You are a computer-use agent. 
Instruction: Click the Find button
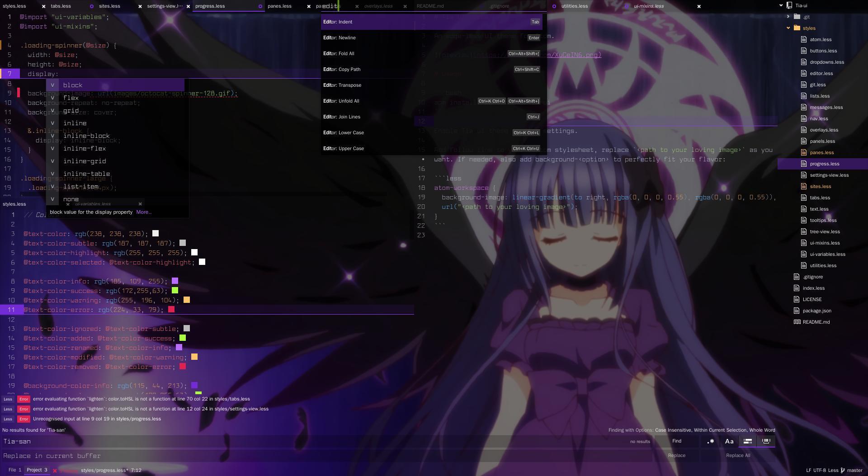[677, 441]
